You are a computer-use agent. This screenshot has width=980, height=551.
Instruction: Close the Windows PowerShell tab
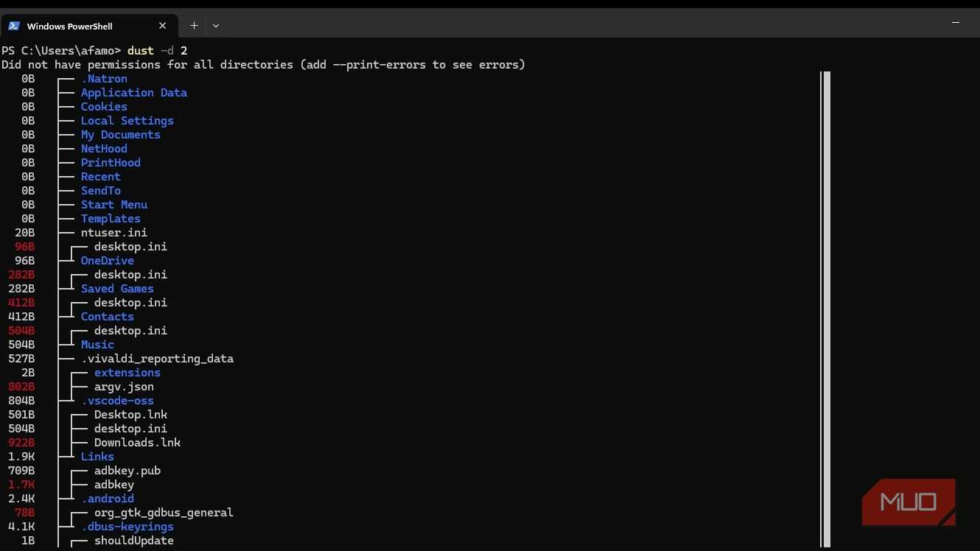click(x=162, y=26)
